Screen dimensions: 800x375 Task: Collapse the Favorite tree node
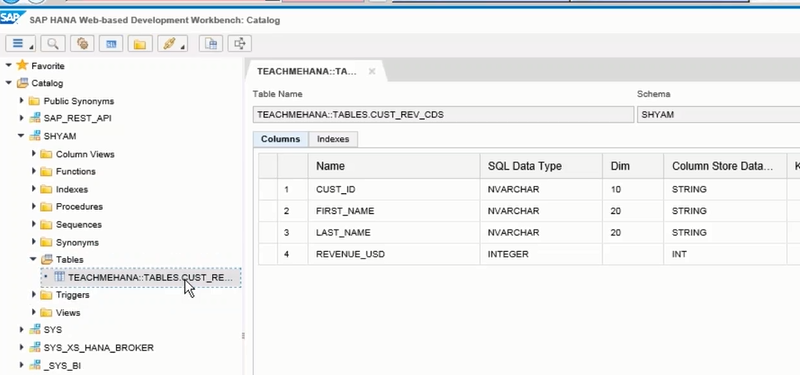coord(9,65)
